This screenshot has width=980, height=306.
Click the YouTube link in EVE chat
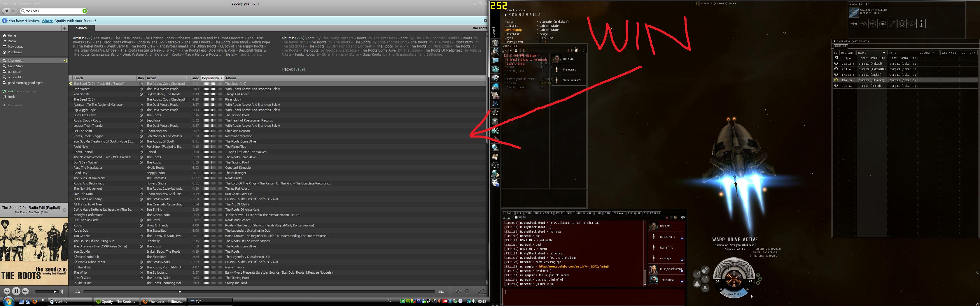click(574, 266)
